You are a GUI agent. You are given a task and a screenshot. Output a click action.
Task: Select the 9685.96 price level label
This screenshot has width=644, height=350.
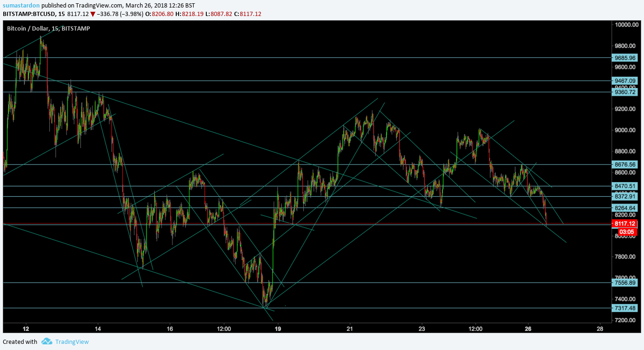[x=625, y=58]
